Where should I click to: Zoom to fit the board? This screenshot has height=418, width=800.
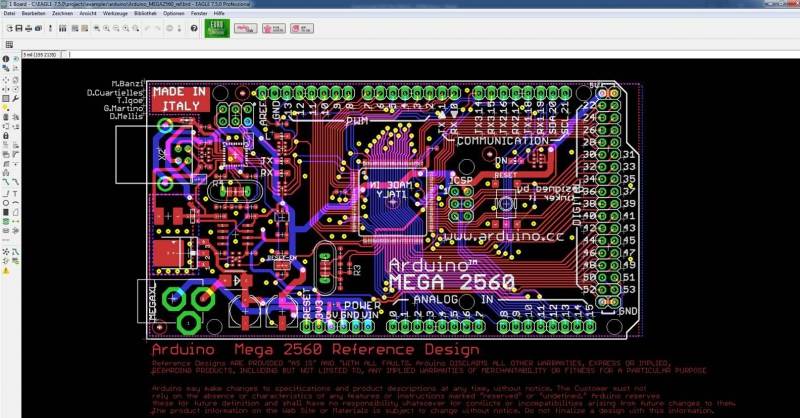coord(96,29)
